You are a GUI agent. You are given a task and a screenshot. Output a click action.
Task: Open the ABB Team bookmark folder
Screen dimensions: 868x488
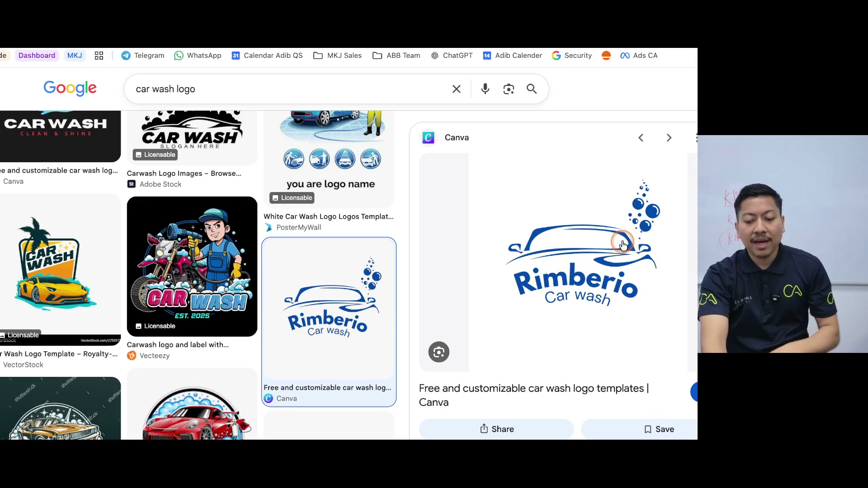point(396,56)
